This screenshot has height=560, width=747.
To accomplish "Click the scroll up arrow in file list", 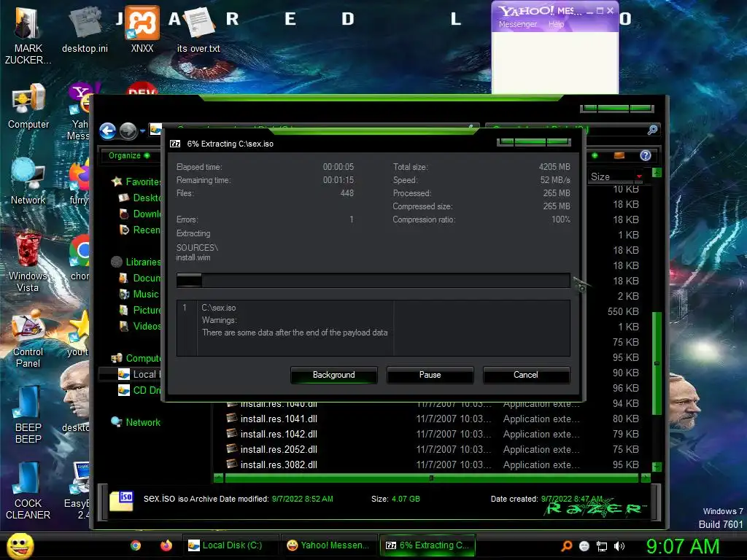I will pos(657,172).
